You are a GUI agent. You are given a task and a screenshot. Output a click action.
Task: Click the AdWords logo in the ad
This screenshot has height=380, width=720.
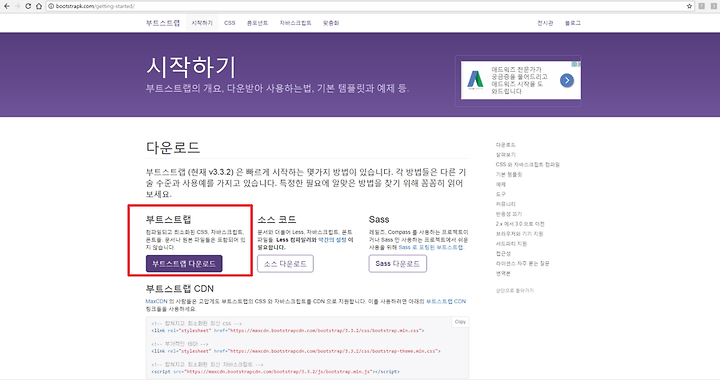475,79
